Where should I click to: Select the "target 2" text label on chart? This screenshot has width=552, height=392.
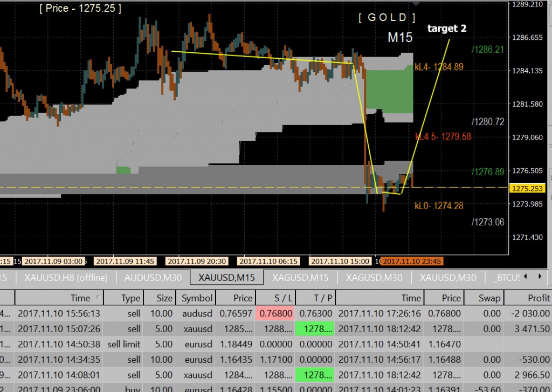click(447, 29)
